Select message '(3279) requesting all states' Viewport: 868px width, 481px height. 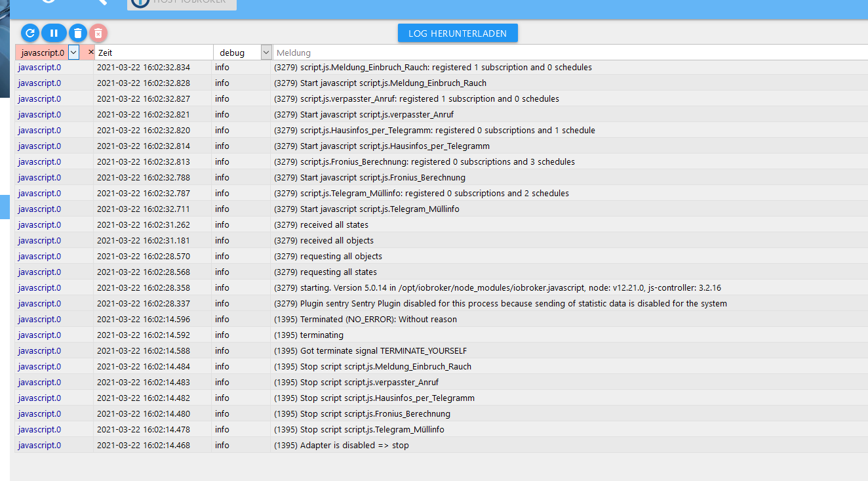pos(325,272)
